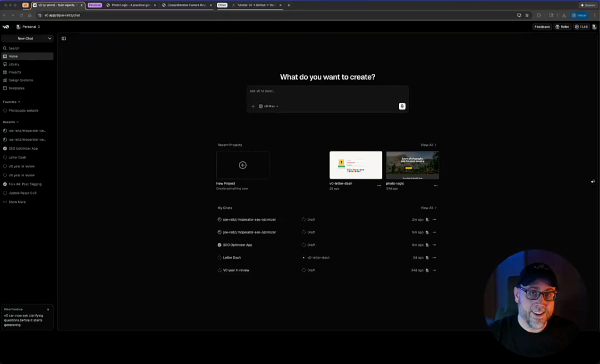The width and height of the screenshot is (600, 364).
Task: Open Projects in the sidebar
Action: pyautogui.click(x=27, y=72)
